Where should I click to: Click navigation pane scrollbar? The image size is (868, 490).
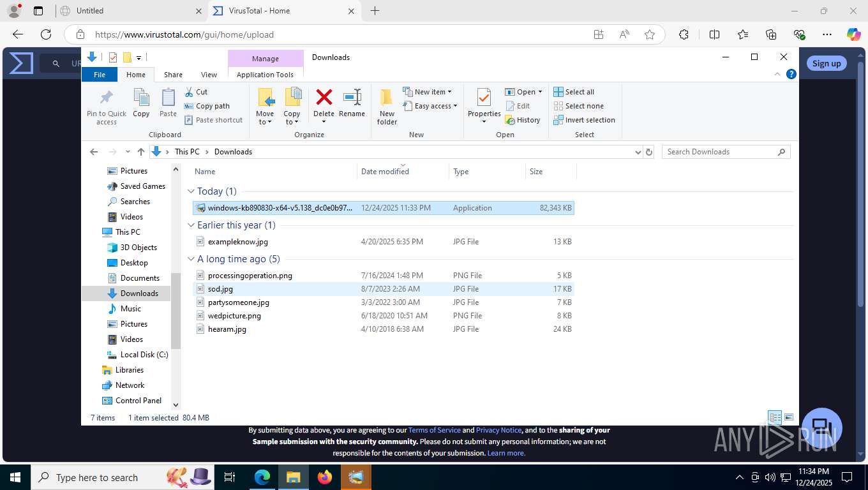(x=176, y=311)
